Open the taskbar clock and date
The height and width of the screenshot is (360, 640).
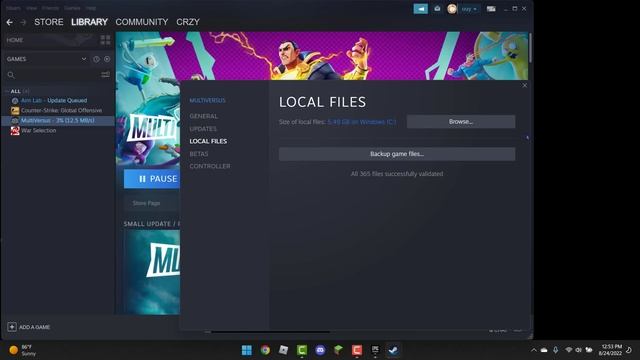[x=611, y=350]
